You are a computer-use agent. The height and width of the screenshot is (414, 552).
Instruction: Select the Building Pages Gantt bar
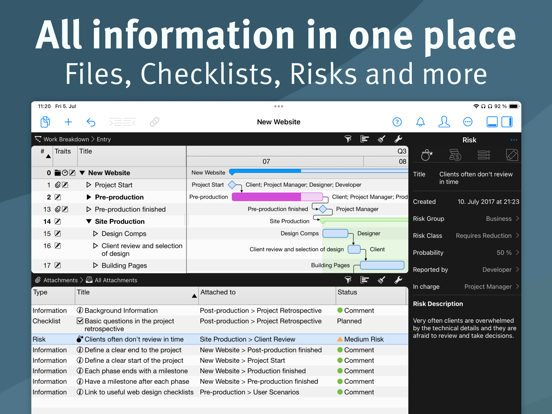coord(382,265)
